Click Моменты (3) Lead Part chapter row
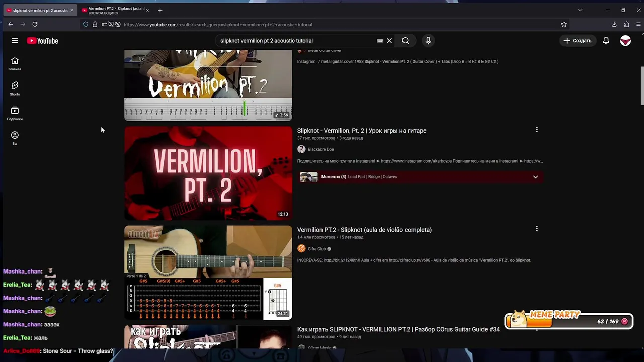This screenshot has width=644, height=362. (421, 177)
